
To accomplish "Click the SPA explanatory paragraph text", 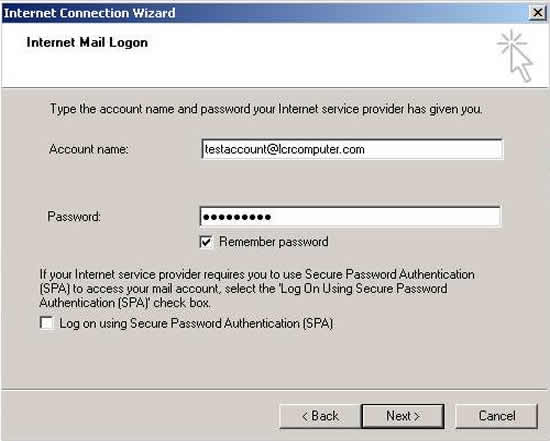I will click(x=257, y=288).
